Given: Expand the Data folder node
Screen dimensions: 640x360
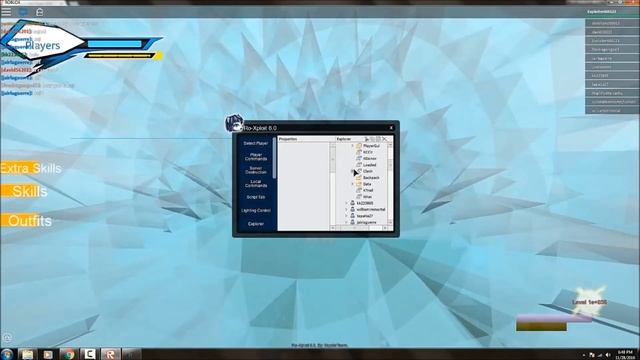Looking at the screenshot, I should (353, 184).
